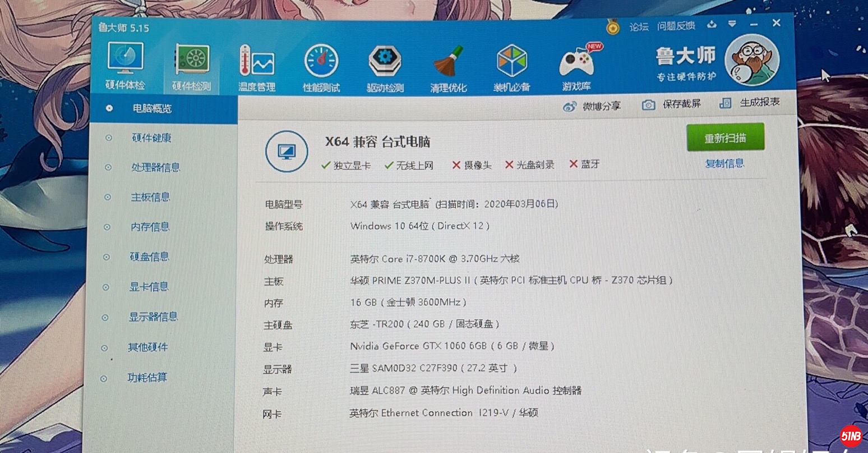Open 其他硬件 in the sidebar
The image size is (868, 453).
pyautogui.click(x=147, y=347)
